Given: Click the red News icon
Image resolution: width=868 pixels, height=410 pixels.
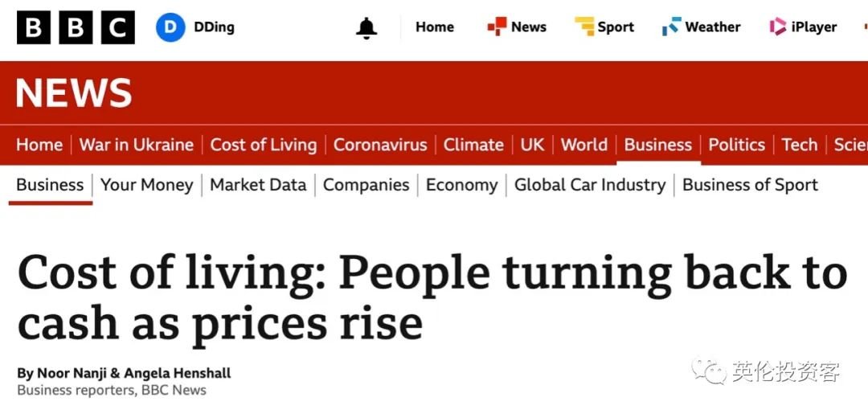Looking at the screenshot, I should click(497, 27).
